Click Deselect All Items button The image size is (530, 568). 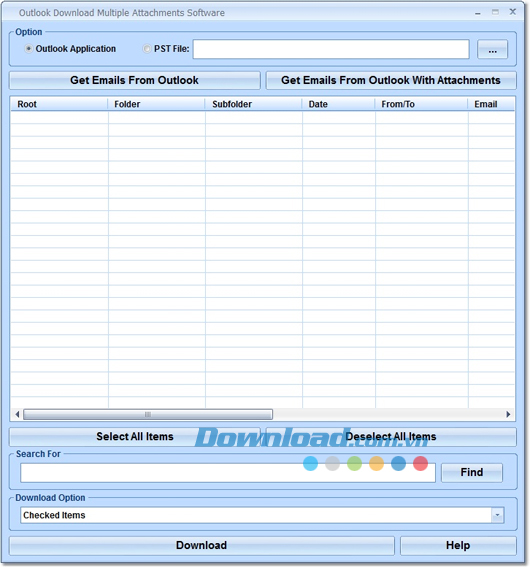391,437
